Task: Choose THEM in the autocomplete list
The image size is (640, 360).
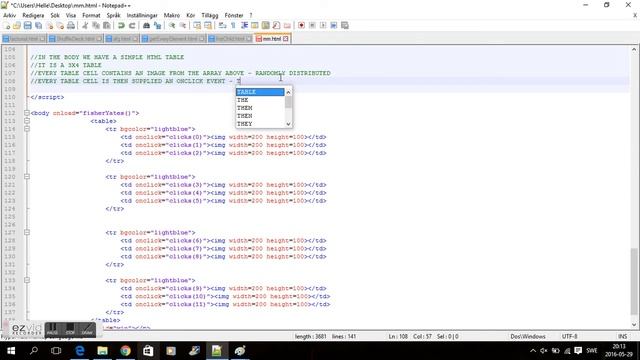Action: click(x=260, y=108)
